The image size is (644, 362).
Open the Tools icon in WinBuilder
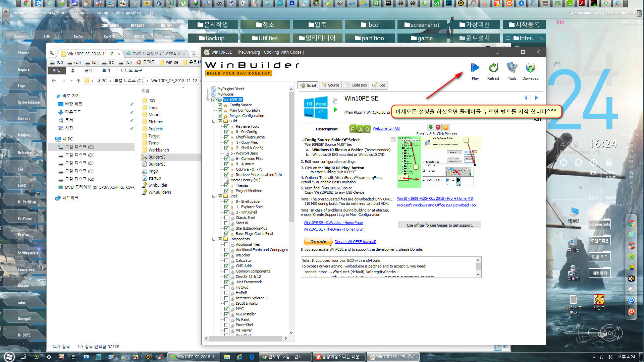click(x=512, y=68)
